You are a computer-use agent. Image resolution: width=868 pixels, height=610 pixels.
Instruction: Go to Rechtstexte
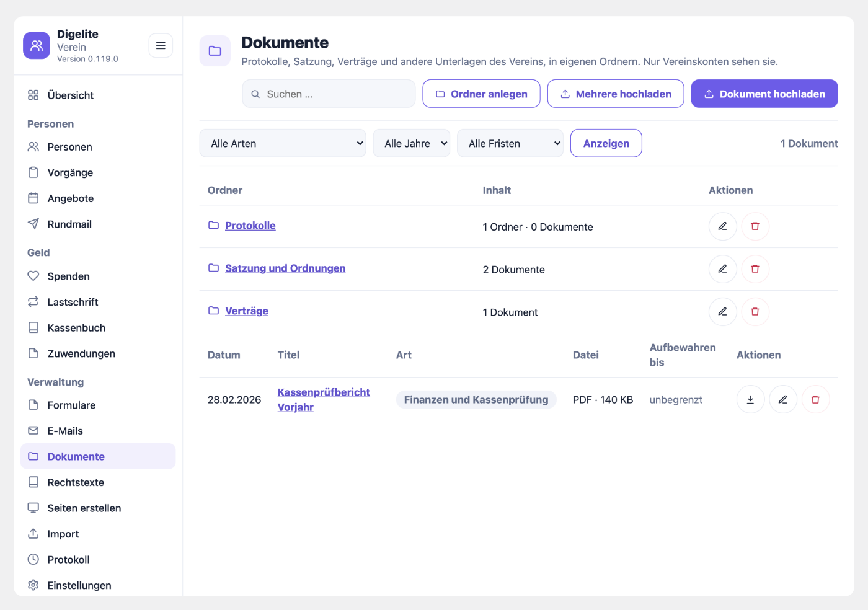(x=98, y=482)
